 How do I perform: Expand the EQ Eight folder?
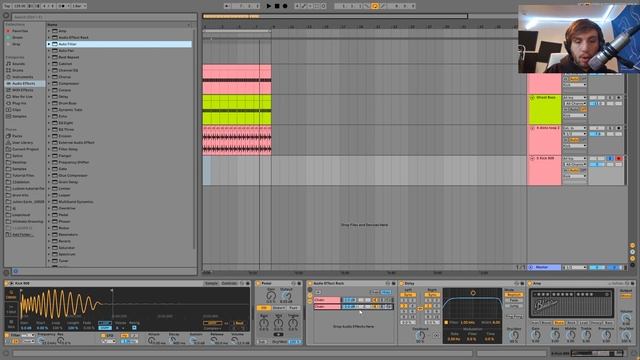click(x=49, y=123)
